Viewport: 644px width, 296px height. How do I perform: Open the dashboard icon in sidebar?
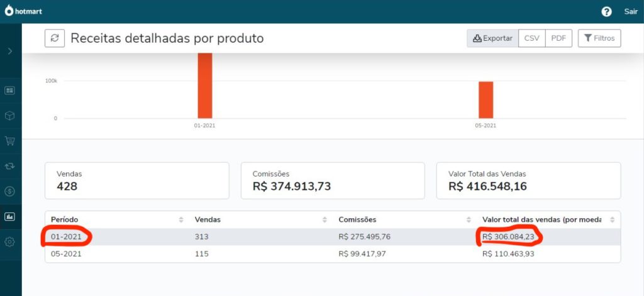10,90
